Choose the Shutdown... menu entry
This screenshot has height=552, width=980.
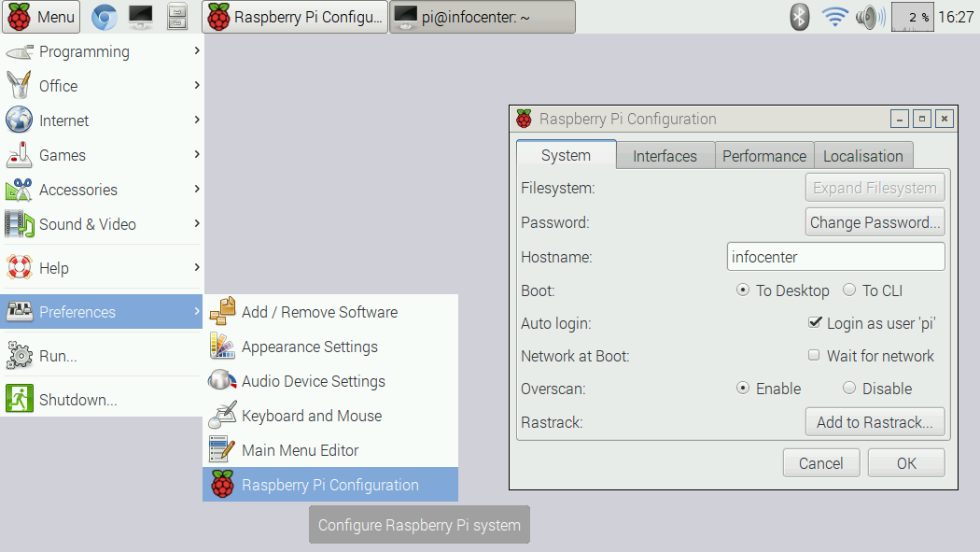101,400
